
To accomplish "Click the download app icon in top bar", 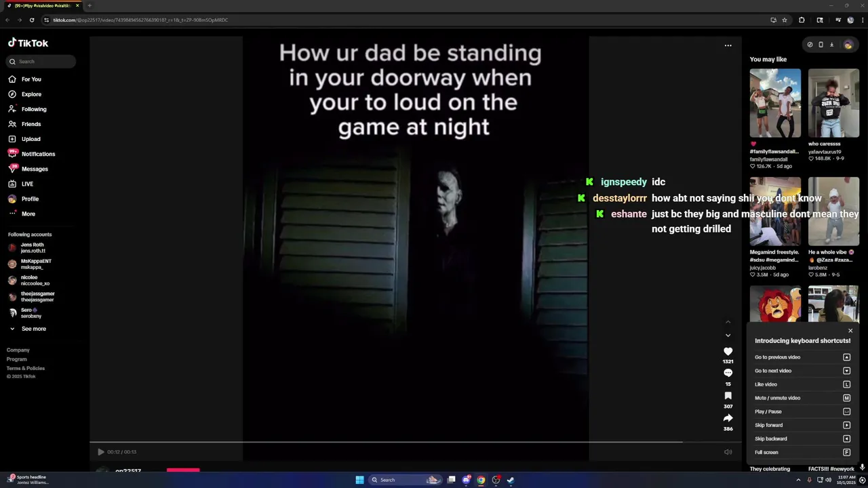I will coord(831,45).
